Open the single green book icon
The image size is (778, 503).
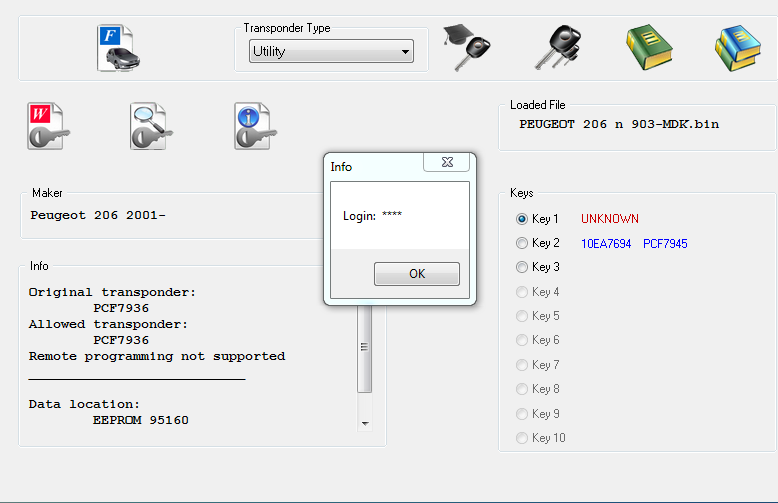[649, 48]
